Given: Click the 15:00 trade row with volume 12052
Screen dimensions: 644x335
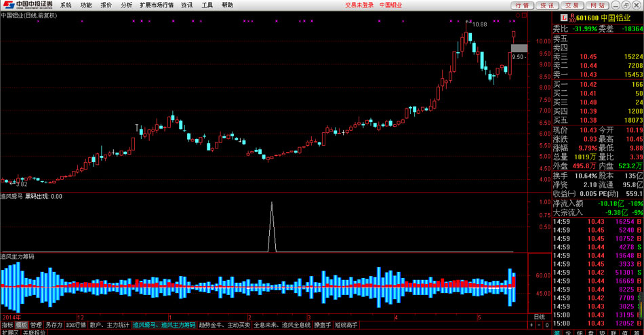Looking at the screenshot, I should pyautogui.click(x=598, y=323).
